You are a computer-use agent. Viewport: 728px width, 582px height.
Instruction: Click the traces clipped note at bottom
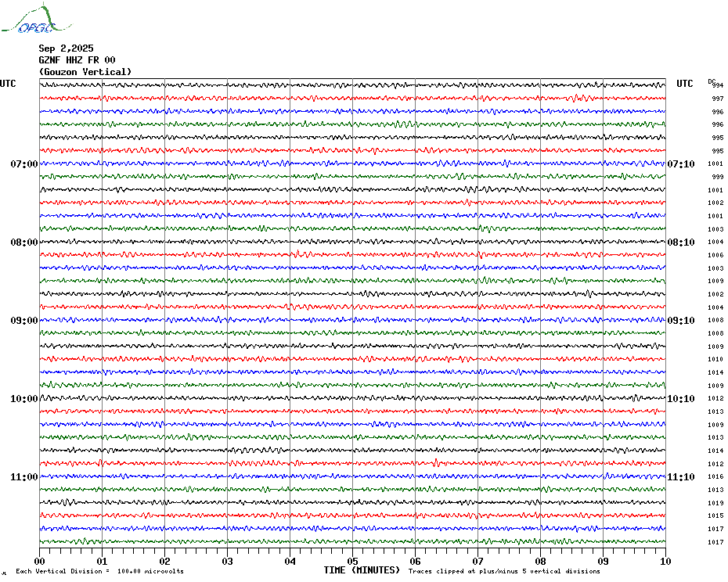pos(504,571)
